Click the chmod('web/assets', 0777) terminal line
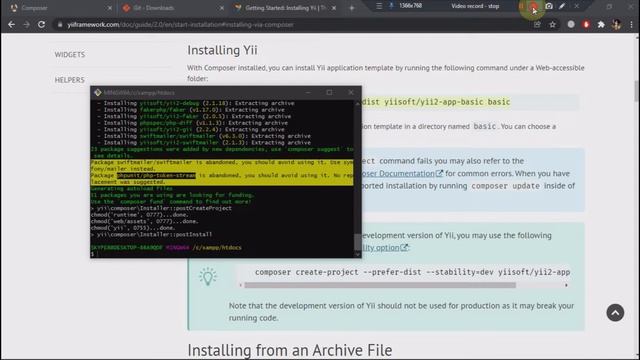Image resolution: width=640 pixels, height=360 pixels. 144,221
